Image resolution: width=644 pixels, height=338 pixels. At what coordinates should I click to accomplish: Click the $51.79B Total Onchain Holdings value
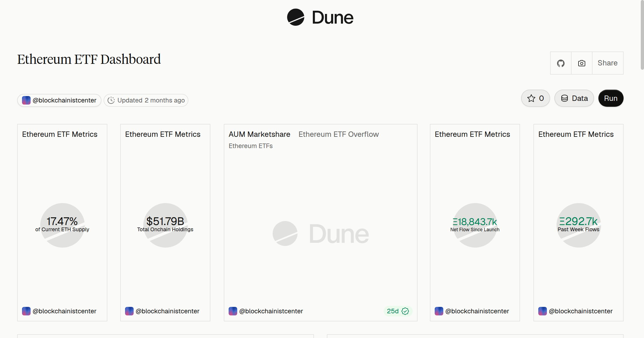coord(165,224)
